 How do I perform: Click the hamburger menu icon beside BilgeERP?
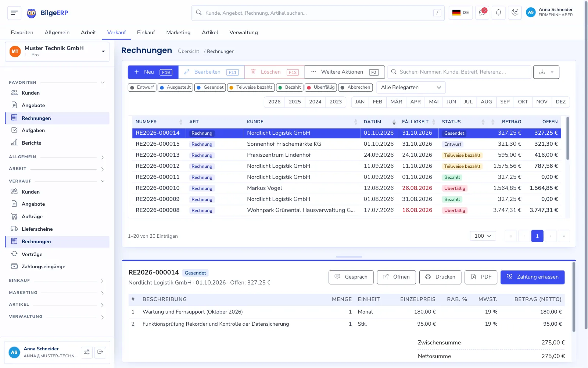point(14,13)
